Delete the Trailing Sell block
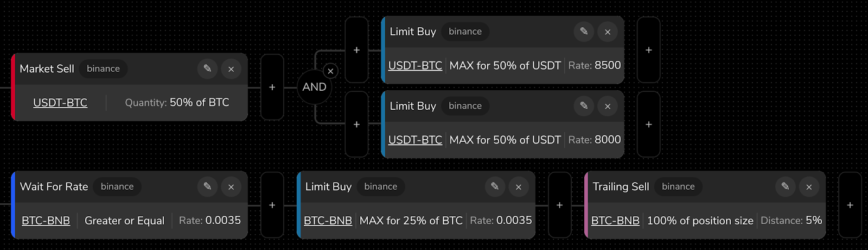The width and height of the screenshot is (868, 250). click(x=809, y=186)
